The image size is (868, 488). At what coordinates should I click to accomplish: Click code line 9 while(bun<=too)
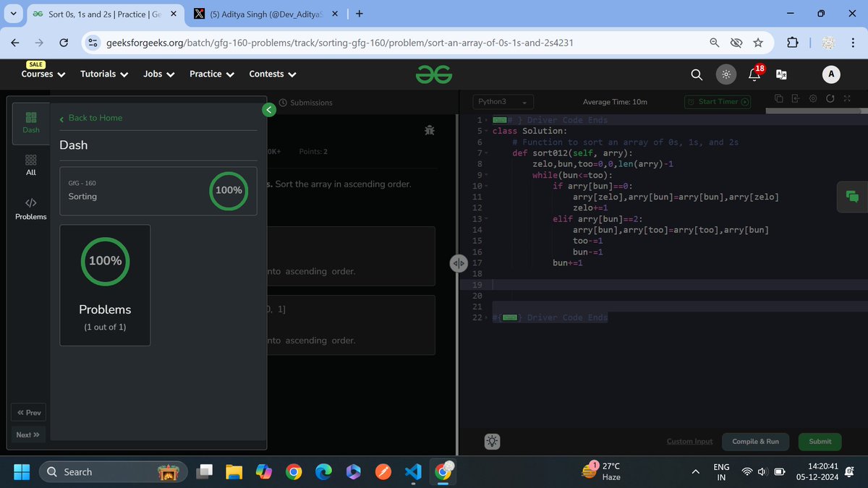572,175
